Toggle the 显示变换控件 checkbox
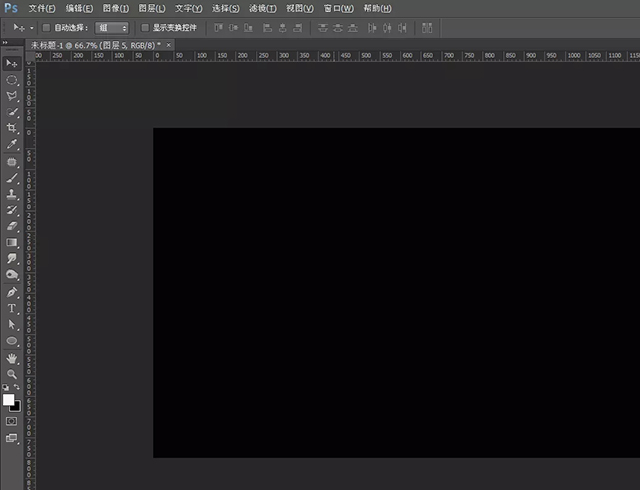 145,28
